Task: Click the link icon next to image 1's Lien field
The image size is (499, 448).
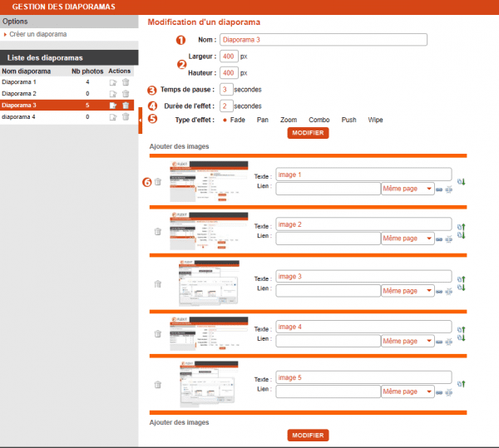Action: (439, 190)
